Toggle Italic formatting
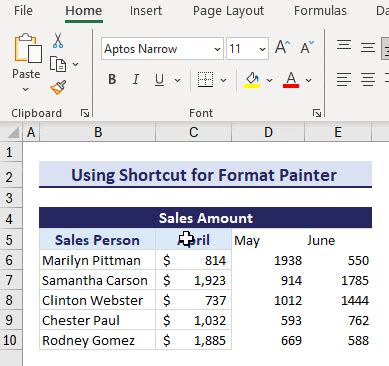Screen dimensions: 389x366 (x=136, y=80)
